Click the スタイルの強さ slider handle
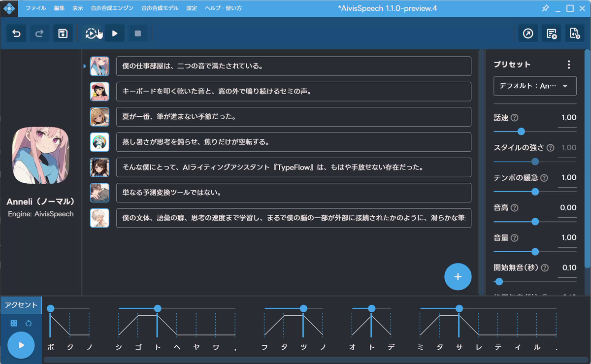591x364 pixels. (x=535, y=162)
